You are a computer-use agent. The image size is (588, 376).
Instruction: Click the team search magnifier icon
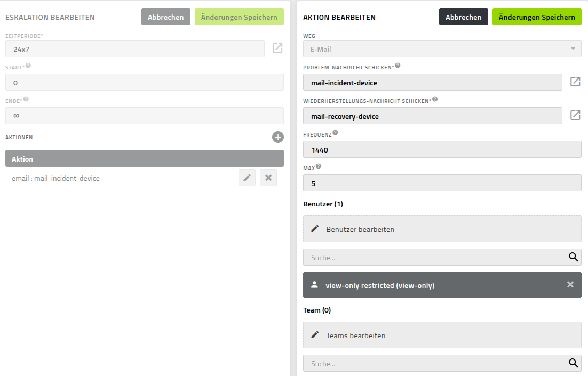[x=573, y=363]
